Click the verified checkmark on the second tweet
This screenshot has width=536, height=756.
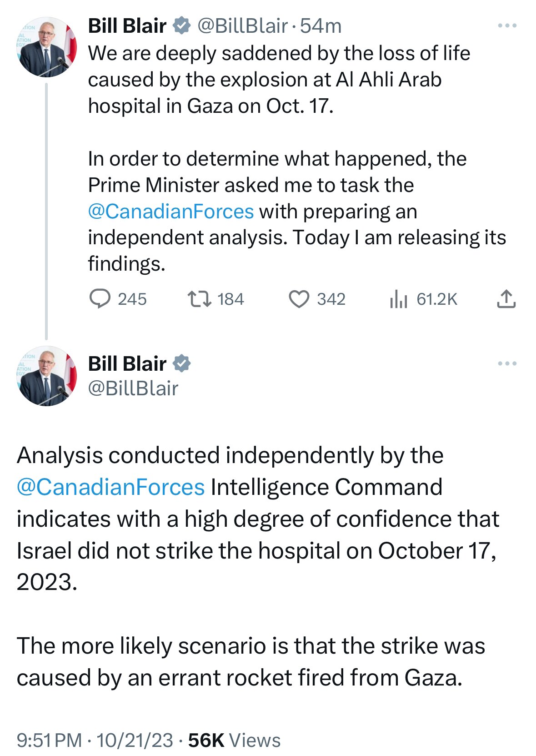pos(181,363)
